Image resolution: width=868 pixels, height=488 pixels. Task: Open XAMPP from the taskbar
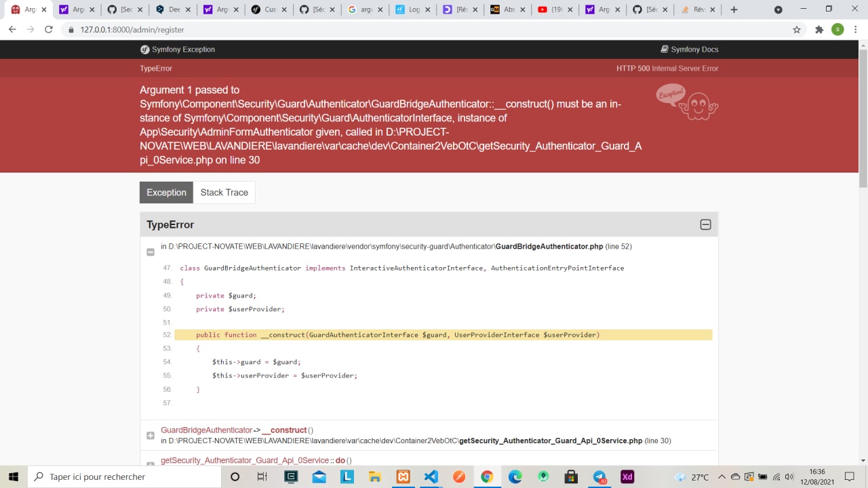403,476
